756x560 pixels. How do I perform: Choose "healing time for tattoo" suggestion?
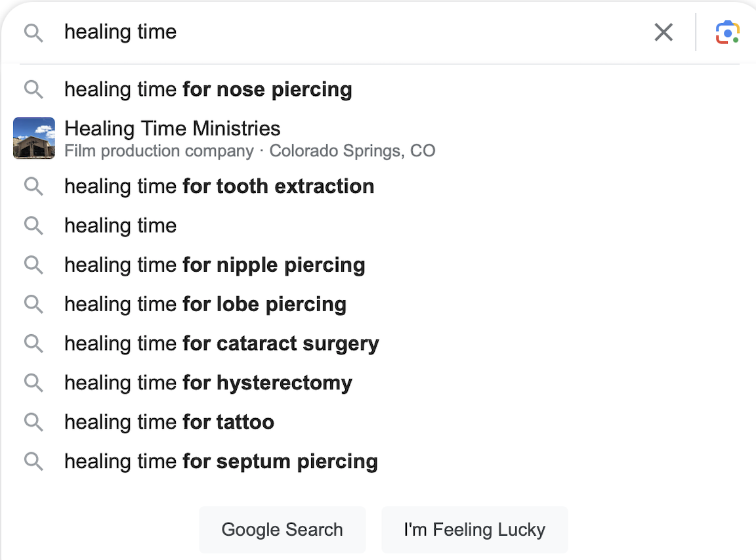[x=169, y=421]
